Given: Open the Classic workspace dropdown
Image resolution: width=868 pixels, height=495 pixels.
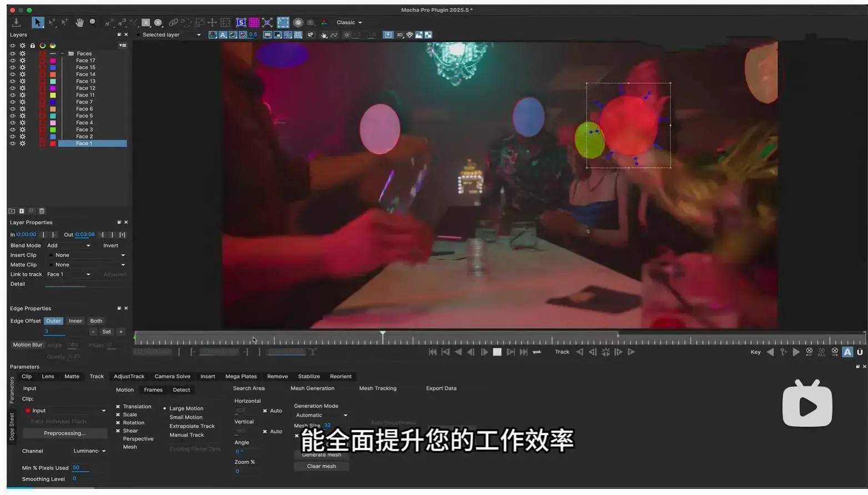Looking at the screenshot, I should click(349, 22).
